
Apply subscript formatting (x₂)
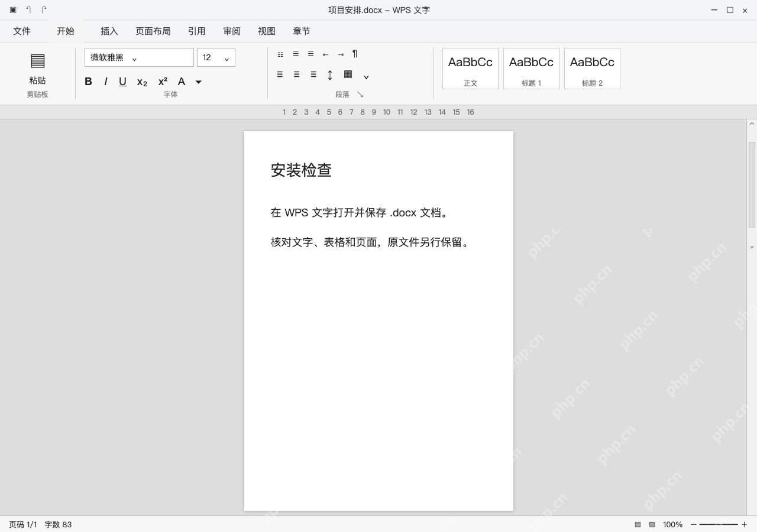click(142, 82)
